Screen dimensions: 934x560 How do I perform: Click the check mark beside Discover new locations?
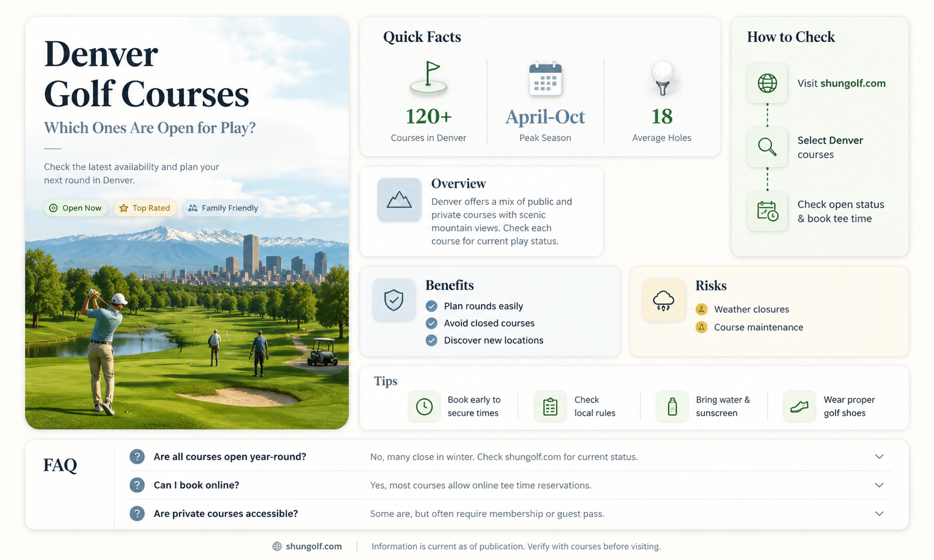432,340
